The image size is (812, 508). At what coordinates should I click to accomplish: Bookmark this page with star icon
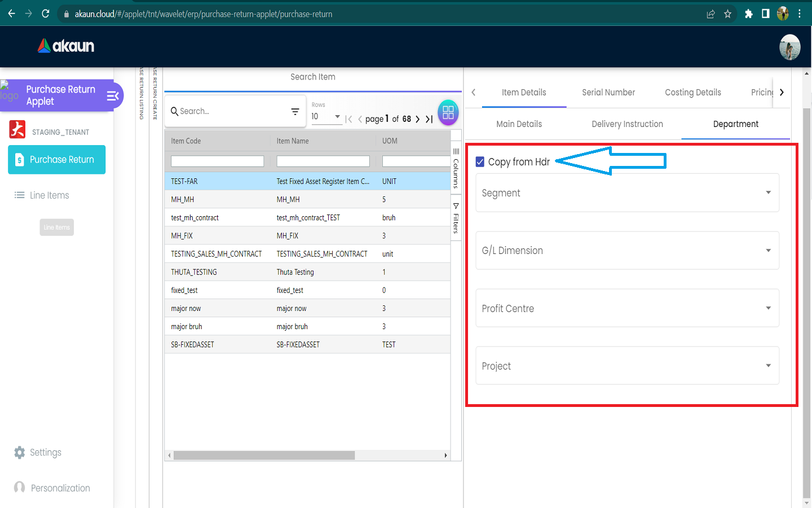tap(727, 14)
